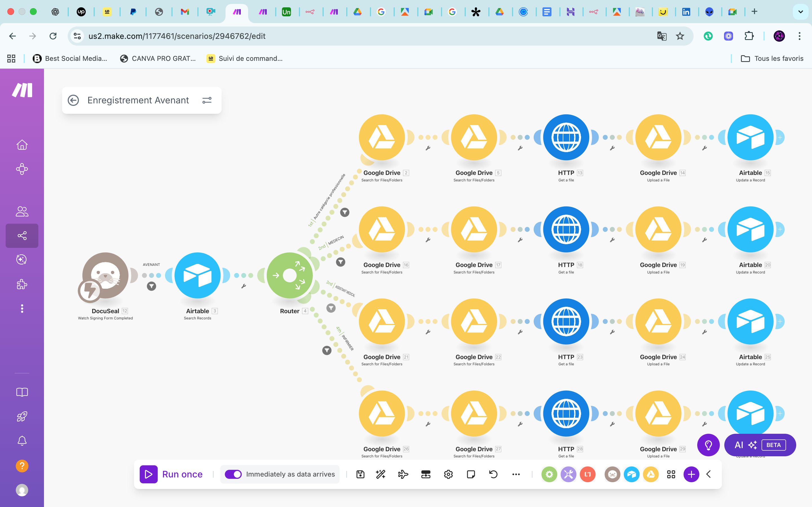
Task: Click the undo arrow in toolbar
Action: (493, 474)
